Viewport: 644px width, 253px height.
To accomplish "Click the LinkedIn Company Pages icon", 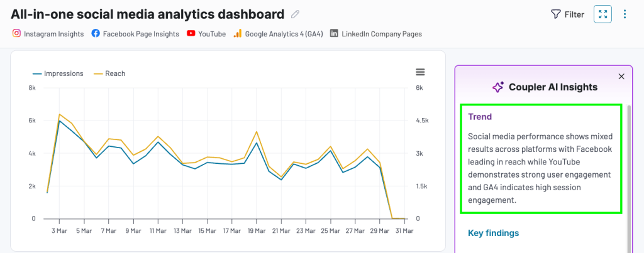I will click(334, 34).
